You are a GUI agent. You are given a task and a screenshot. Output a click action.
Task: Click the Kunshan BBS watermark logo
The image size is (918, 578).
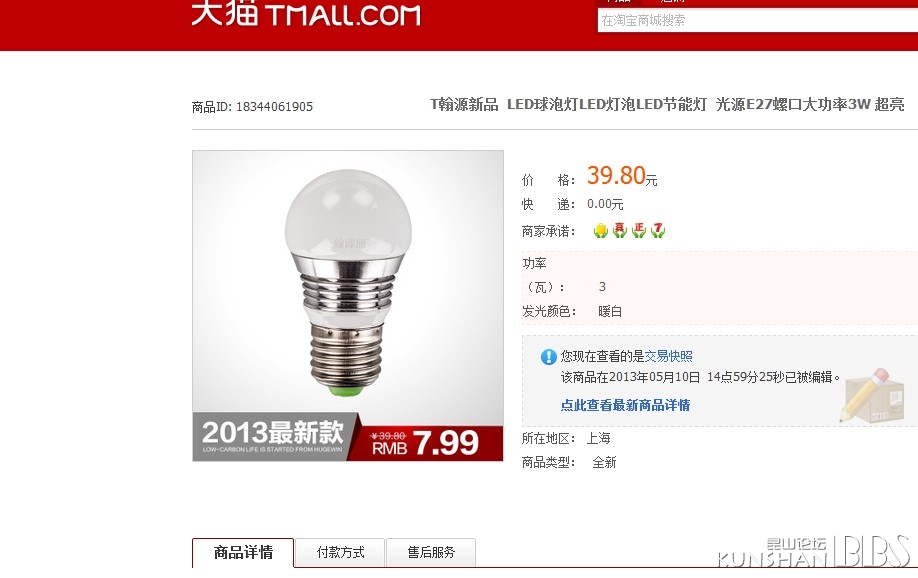[814, 551]
